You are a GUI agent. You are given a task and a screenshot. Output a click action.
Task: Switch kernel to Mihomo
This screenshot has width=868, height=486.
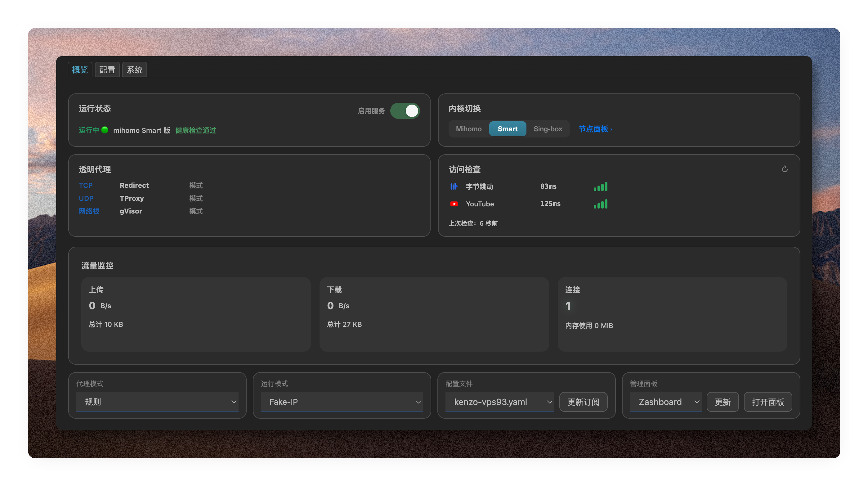tap(468, 129)
